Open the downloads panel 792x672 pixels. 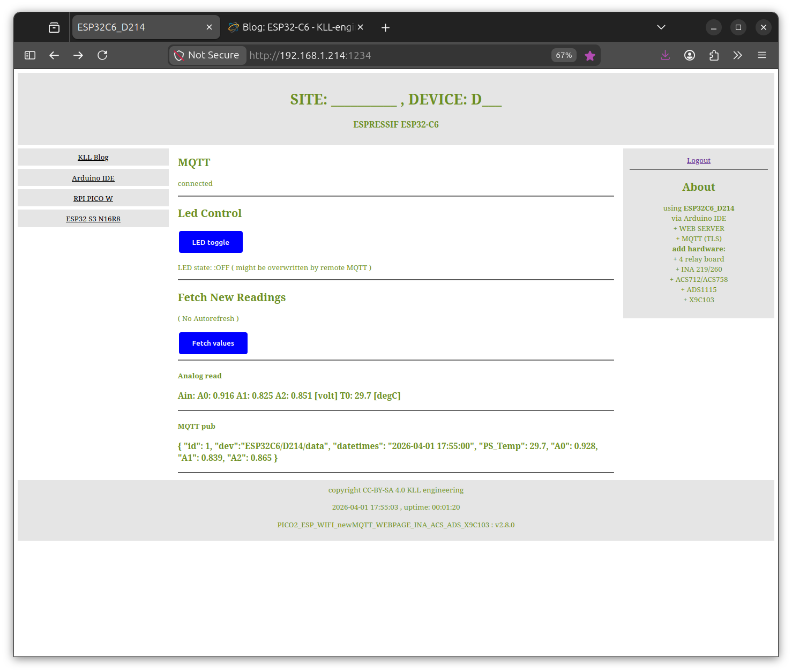click(x=665, y=55)
